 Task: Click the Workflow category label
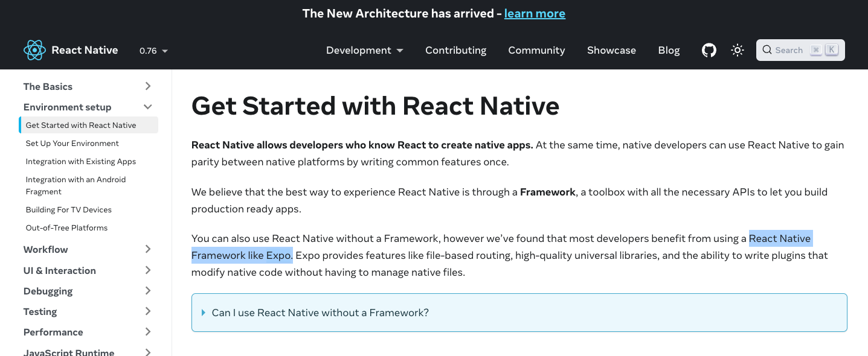click(x=45, y=249)
